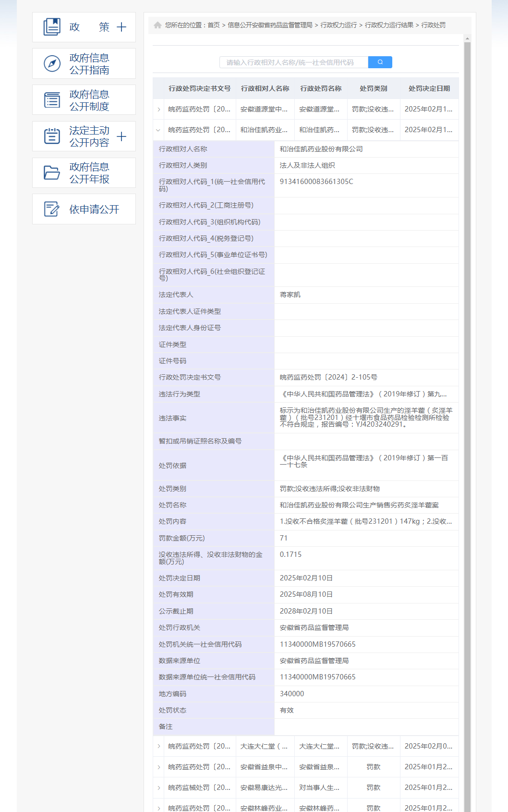
Task: Open 行政处罚 breadcrumb link
Action: 434,25
